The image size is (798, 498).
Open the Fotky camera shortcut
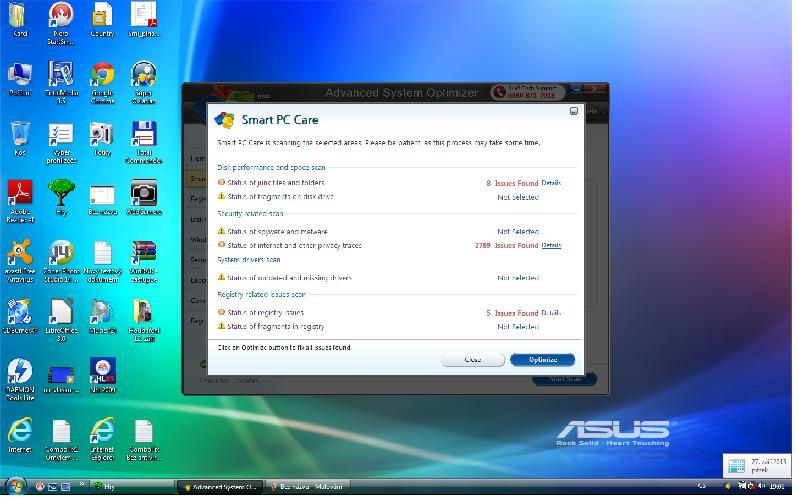(x=102, y=138)
